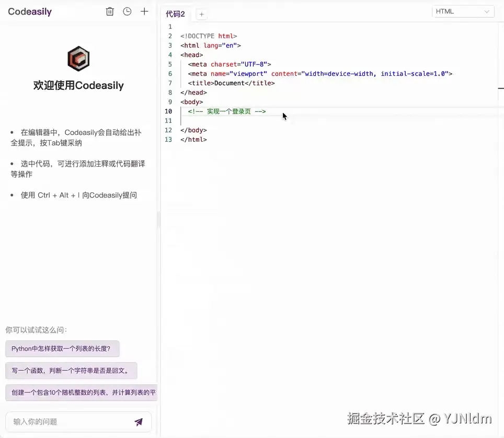Click the trash icon to clear conversation
Viewport: 504px width, 438px height.
click(110, 11)
